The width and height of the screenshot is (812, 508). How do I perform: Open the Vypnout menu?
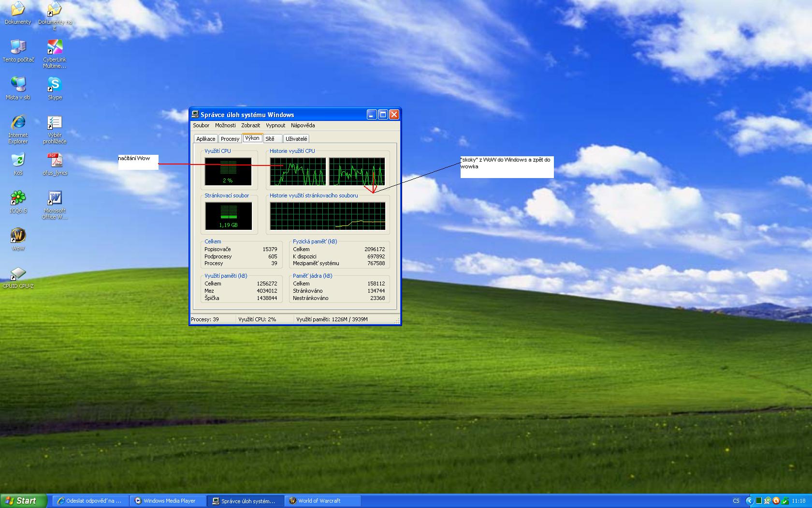[275, 125]
